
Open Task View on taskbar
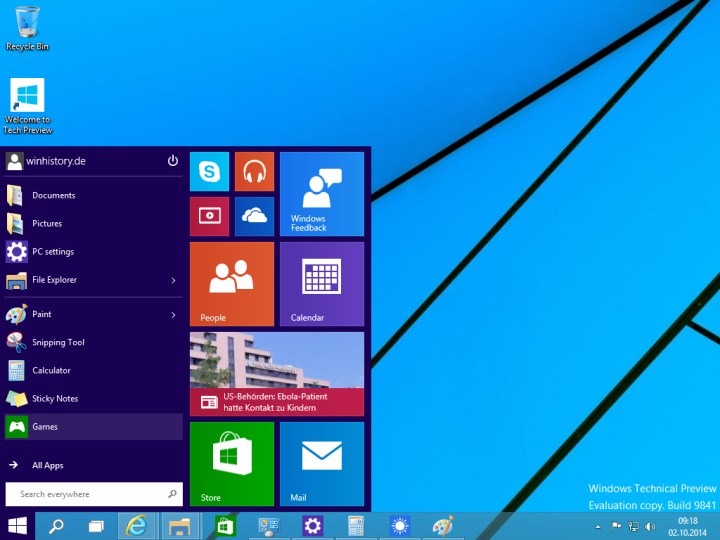[x=96, y=526]
